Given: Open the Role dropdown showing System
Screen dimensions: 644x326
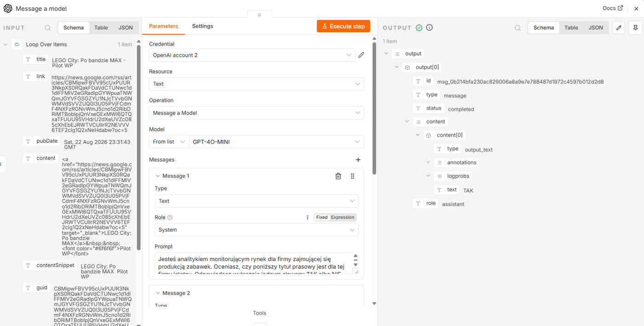Looking at the screenshot, I should coord(256,230).
